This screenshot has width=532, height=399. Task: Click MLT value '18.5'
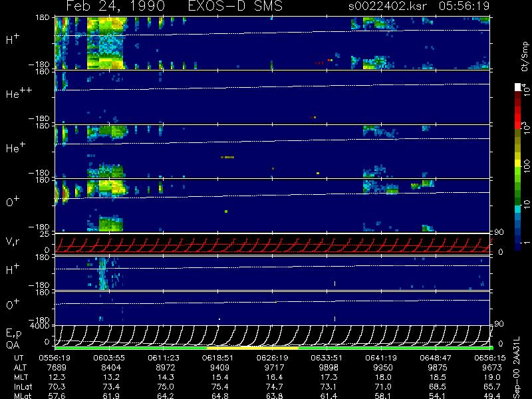[438, 377]
